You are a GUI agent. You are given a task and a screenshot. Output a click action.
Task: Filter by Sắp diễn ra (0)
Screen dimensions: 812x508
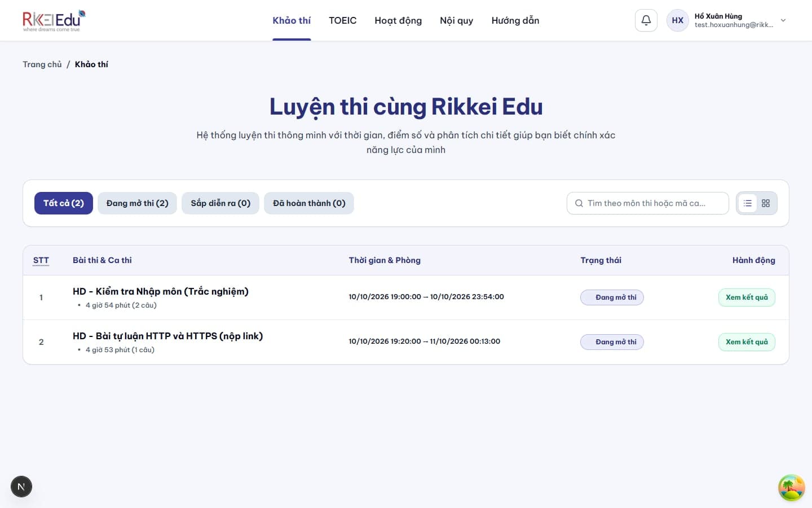pyautogui.click(x=220, y=203)
